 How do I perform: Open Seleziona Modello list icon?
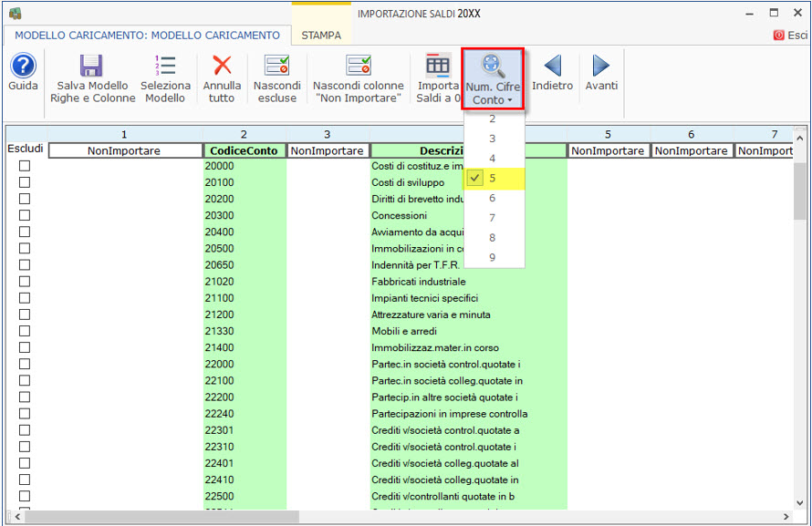point(165,66)
